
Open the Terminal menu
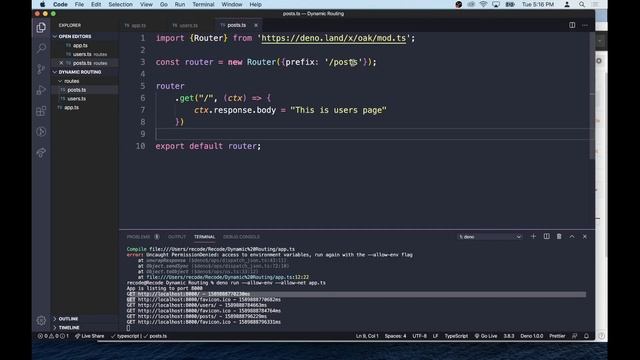point(203,4)
